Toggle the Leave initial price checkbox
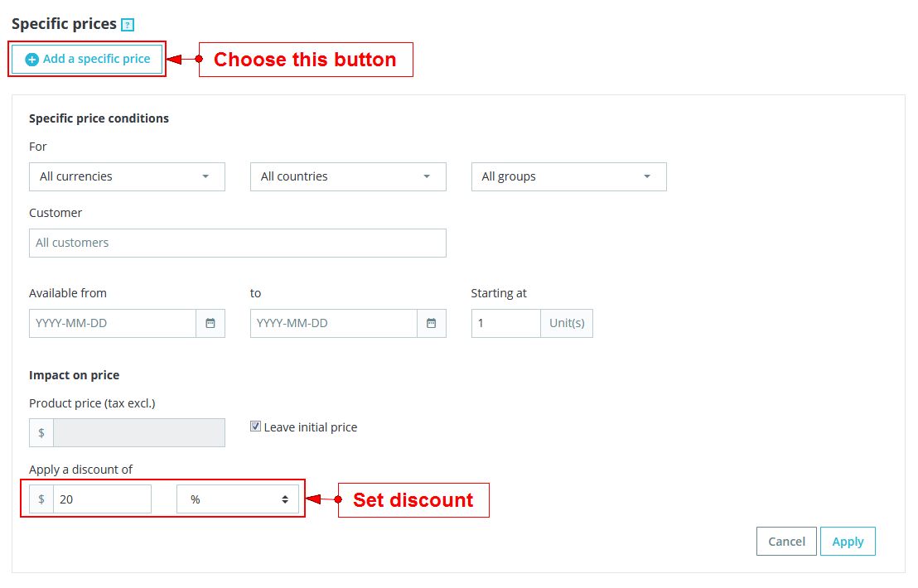The image size is (918, 588). 256,427
